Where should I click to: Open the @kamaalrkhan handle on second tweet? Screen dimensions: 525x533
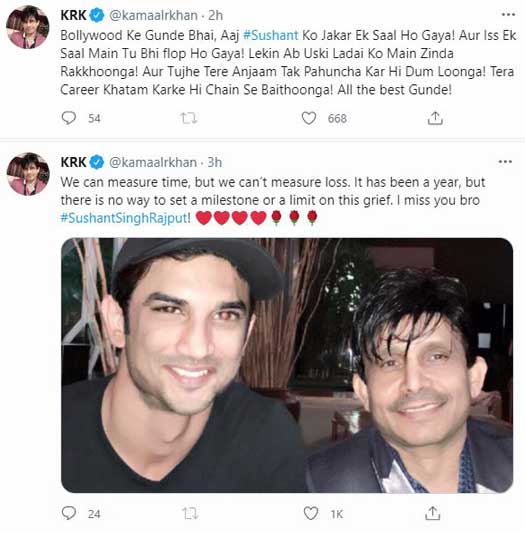coord(153,163)
